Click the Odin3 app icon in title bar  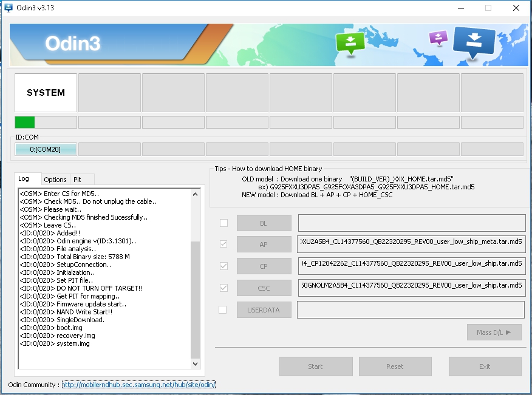pos(8,7)
